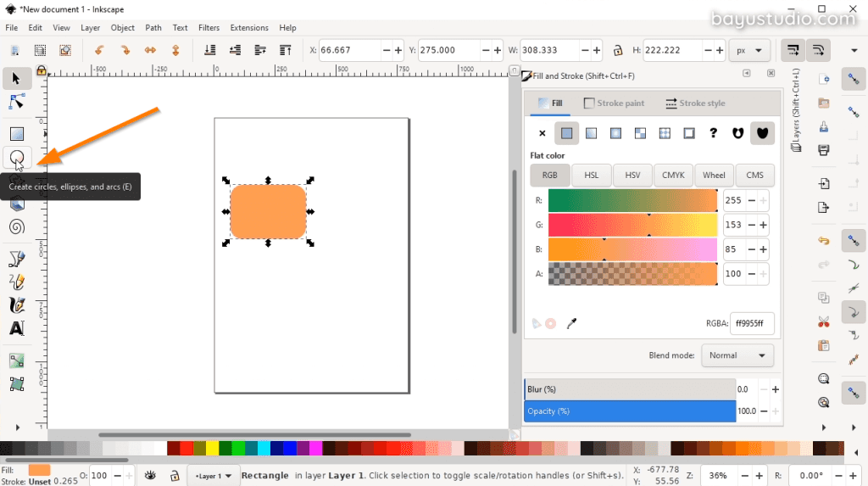
Task: Open the Layer 1 selector dropdown
Action: (213, 476)
